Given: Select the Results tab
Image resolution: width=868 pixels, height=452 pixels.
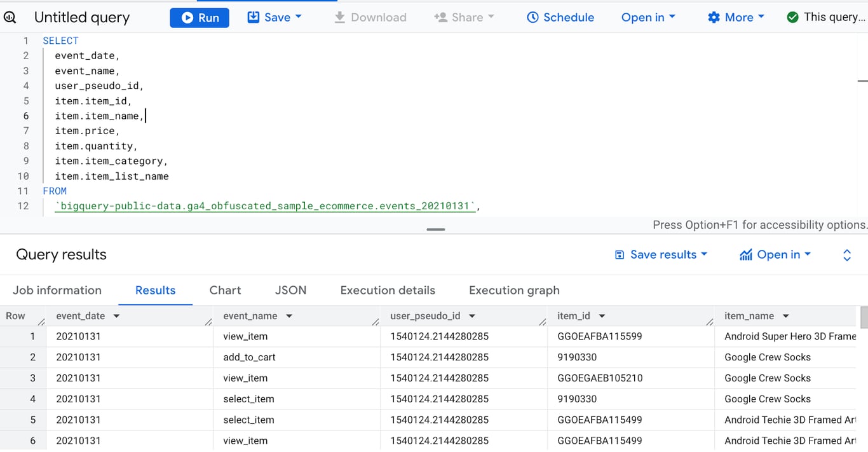Looking at the screenshot, I should pos(155,290).
